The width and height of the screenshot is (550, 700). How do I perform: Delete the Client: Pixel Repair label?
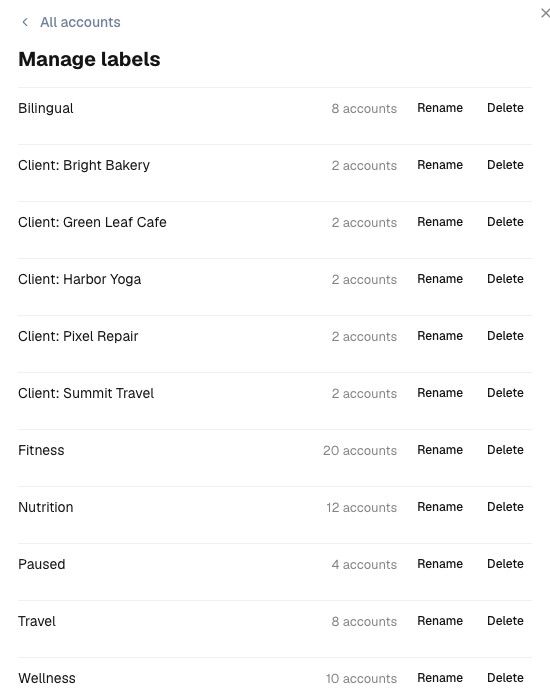(x=505, y=336)
